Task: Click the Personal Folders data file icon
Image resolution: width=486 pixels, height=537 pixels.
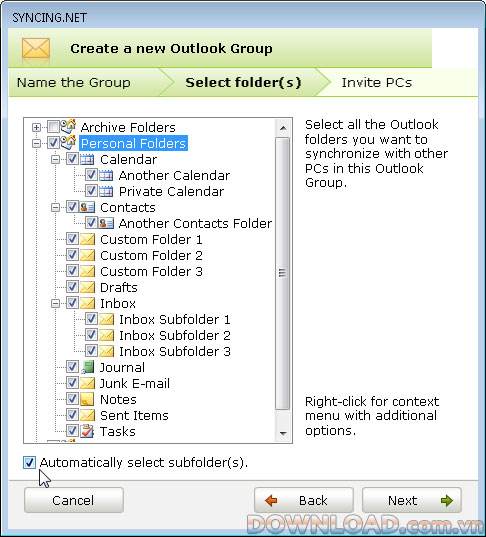Action: click(68, 142)
